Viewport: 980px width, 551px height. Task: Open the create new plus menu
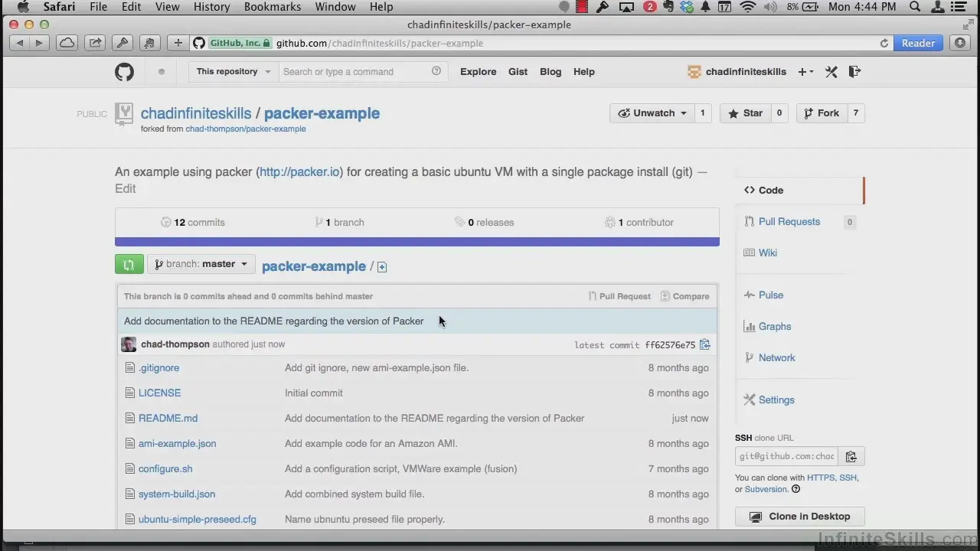(805, 72)
